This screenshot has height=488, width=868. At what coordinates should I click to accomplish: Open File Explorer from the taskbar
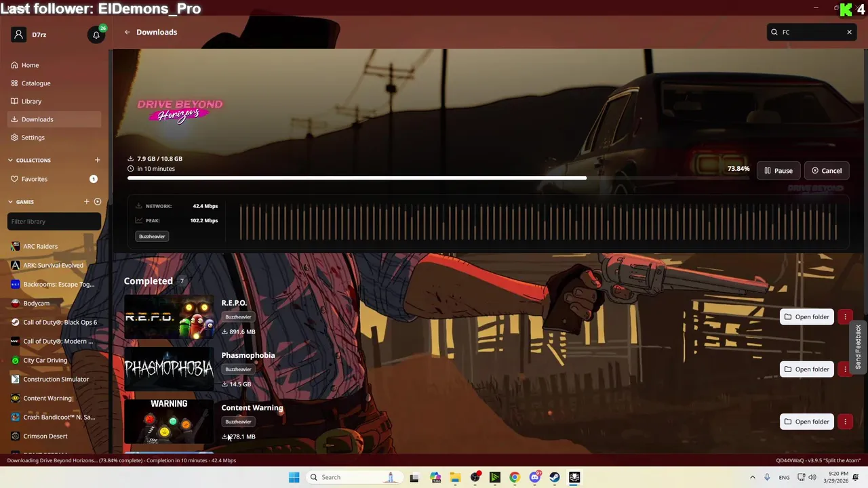point(455,477)
